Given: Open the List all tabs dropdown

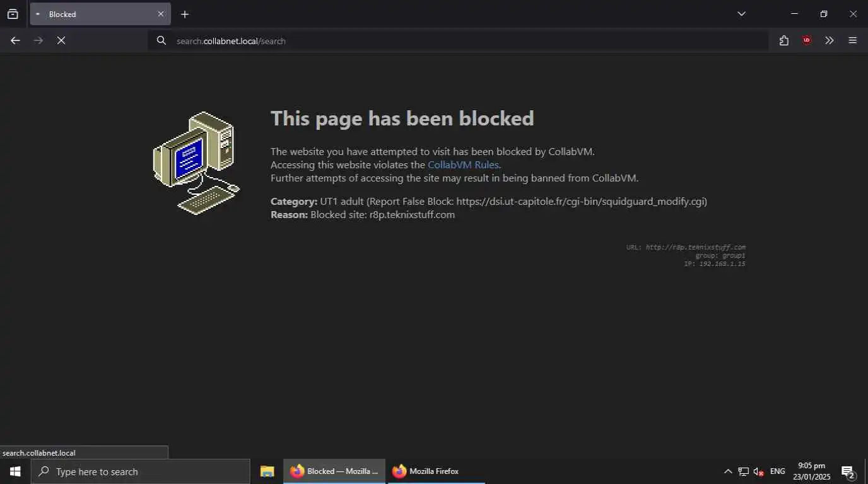Looking at the screenshot, I should click(741, 14).
